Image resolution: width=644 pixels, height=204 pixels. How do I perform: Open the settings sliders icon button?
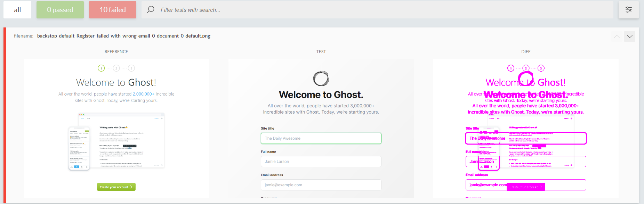[x=629, y=10]
